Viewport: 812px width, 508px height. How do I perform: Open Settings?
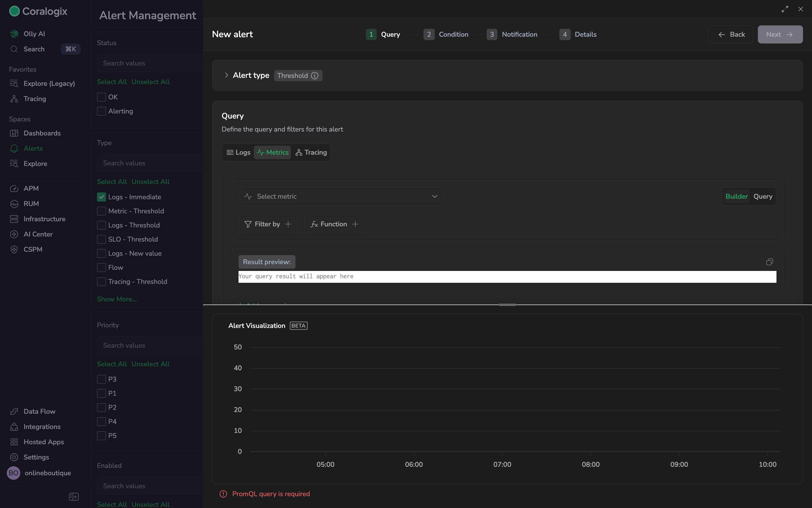[x=36, y=457]
